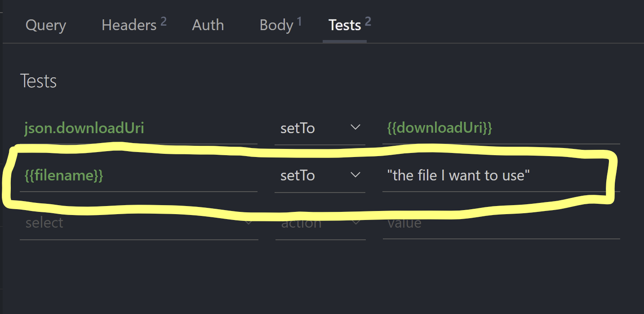Screen dimensions: 644x314
Task: Open the setTo dropdown for json.downloadUri
Action: 320,128
